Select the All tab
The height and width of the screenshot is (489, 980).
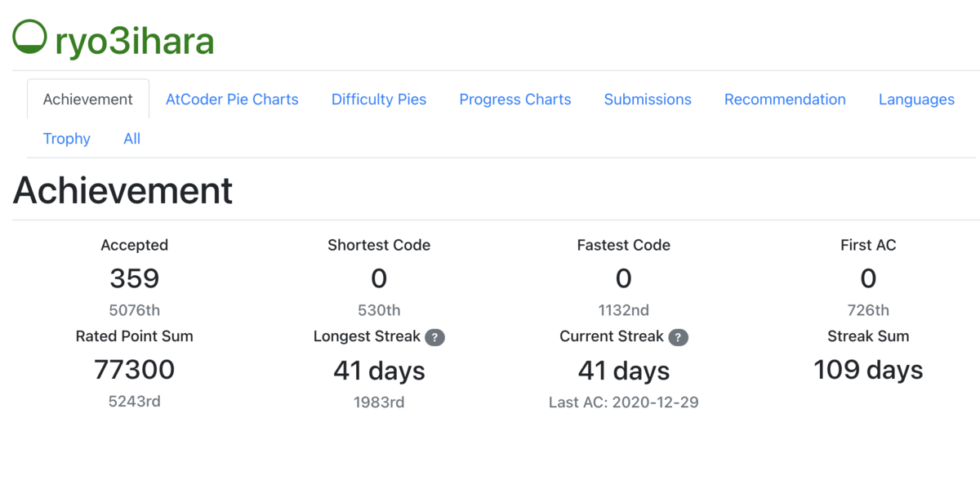(x=132, y=139)
